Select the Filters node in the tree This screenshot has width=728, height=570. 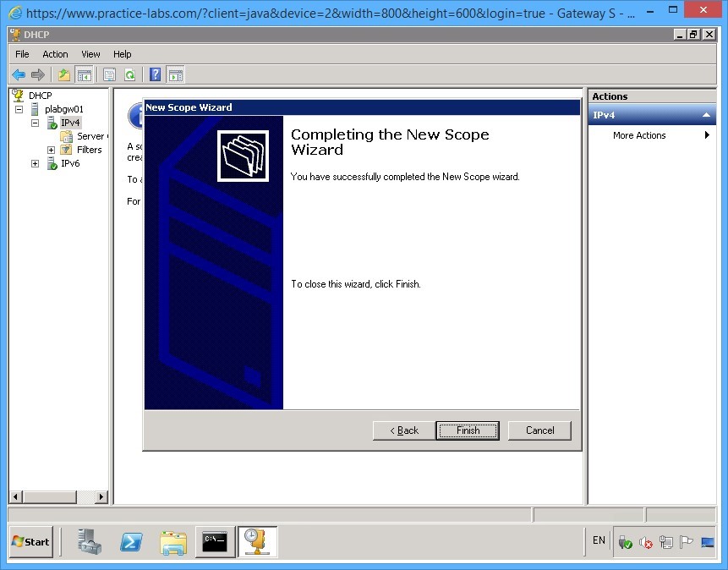88,150
